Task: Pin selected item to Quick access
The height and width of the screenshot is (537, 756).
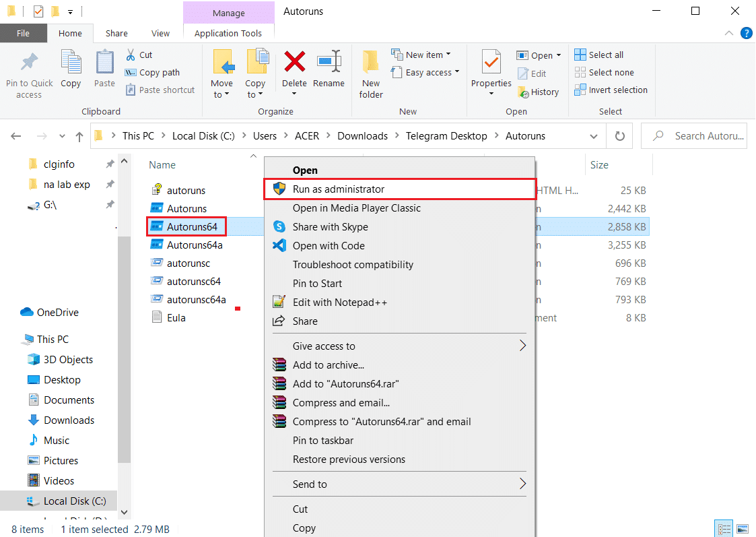Action: pos(28,72)
